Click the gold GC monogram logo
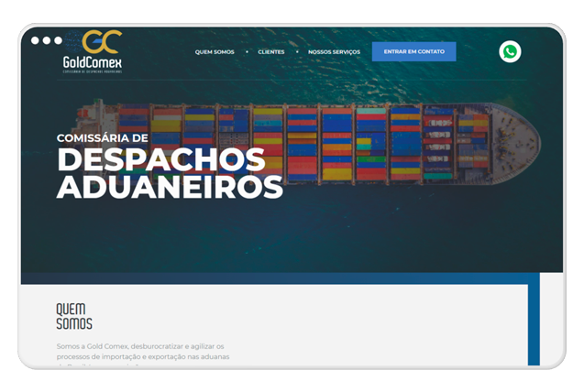This screenshot has width=584, height=392. coord(101,41)
